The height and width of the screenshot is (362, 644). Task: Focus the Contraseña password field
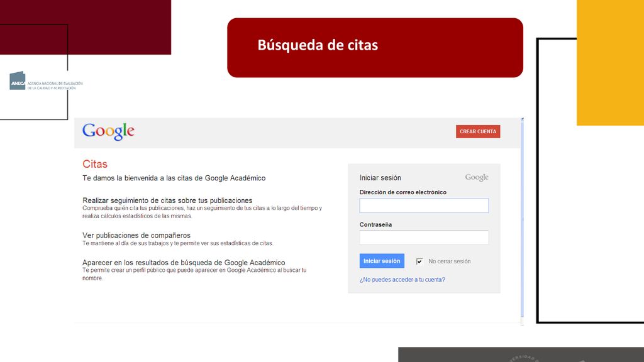pos(424,238)
